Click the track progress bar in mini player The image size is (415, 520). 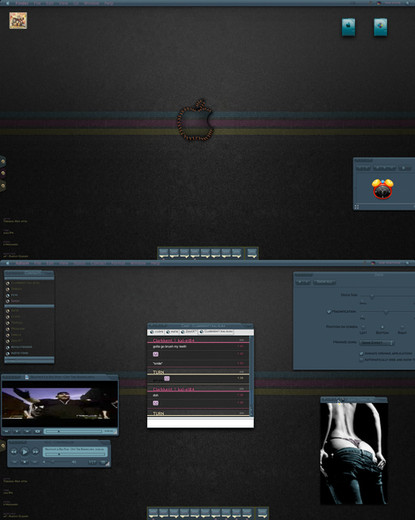tap(75, 454)
